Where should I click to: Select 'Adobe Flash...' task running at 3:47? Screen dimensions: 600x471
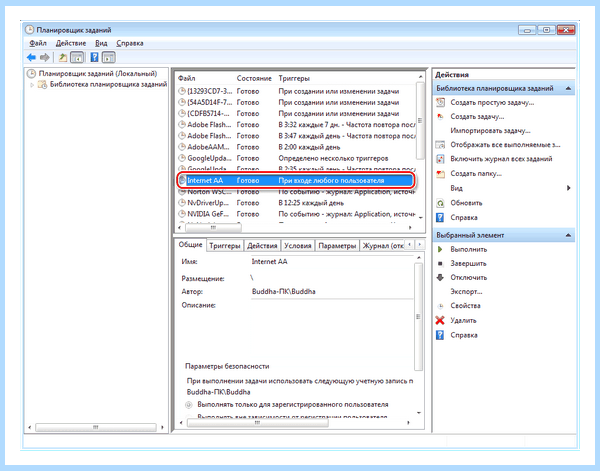[296, 136]
